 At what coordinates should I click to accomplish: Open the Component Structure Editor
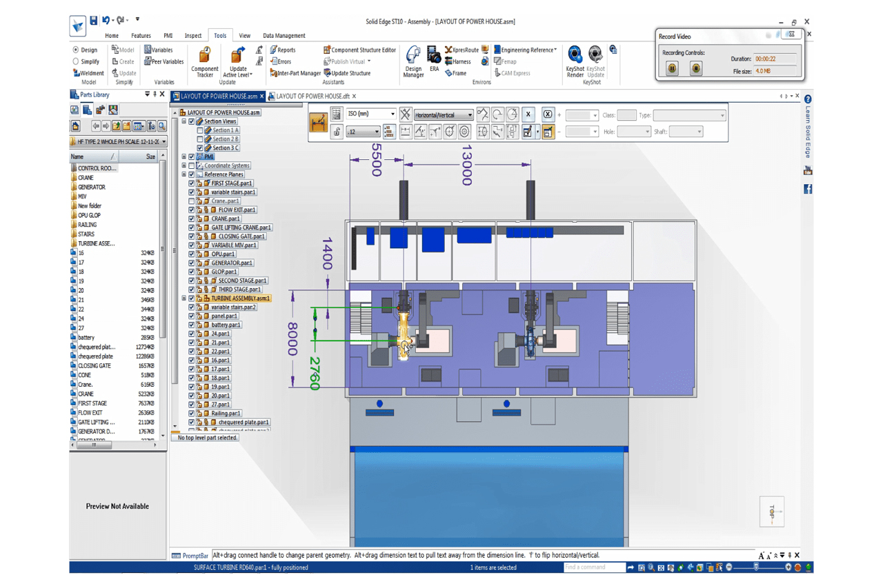click(x=359, y=50)
